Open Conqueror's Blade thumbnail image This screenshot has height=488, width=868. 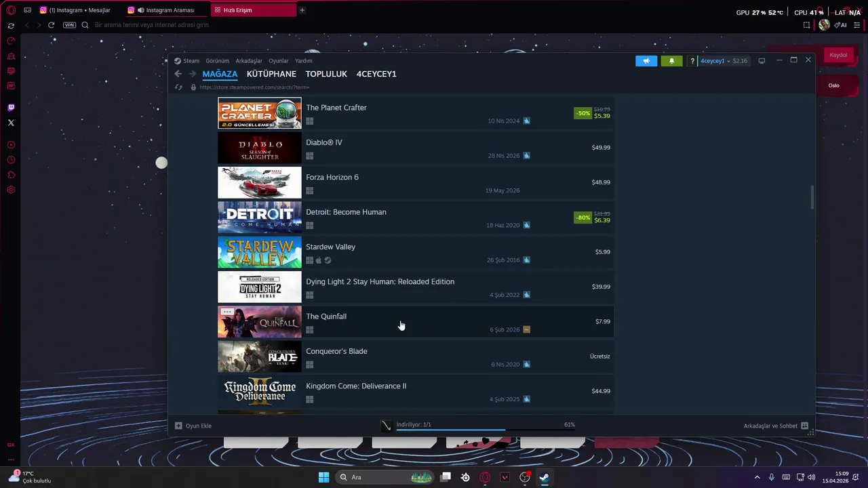[x=260, y=357]
